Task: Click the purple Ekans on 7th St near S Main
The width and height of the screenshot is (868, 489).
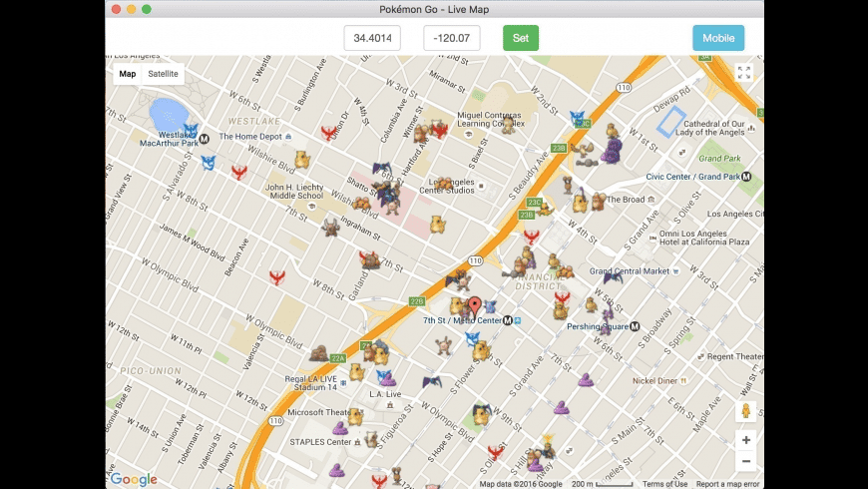Action: [586, 380]
